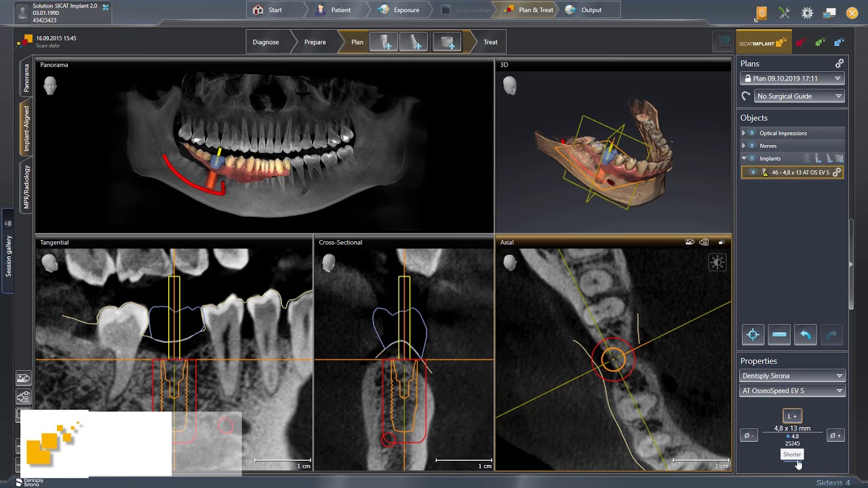Increase implant length with L+ button
The image size is (868, 488).
click(792, 416)
